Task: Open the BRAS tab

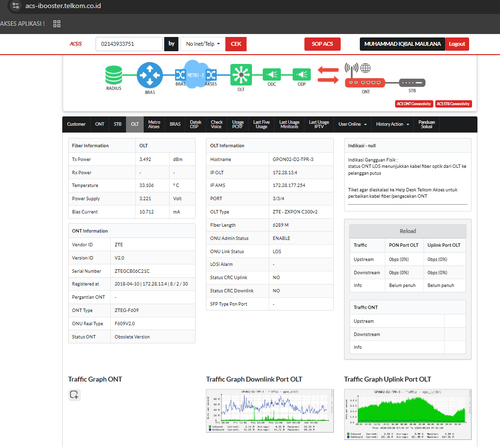Action: [x=175, y=124]
